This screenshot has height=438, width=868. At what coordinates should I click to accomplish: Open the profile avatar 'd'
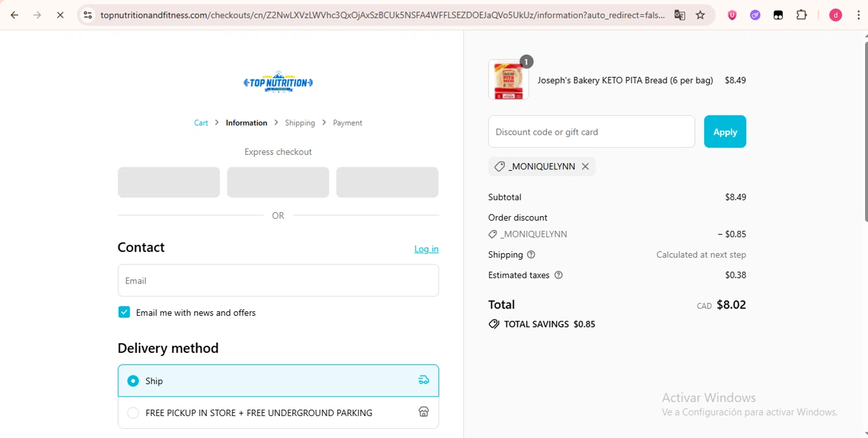point(836,15)
